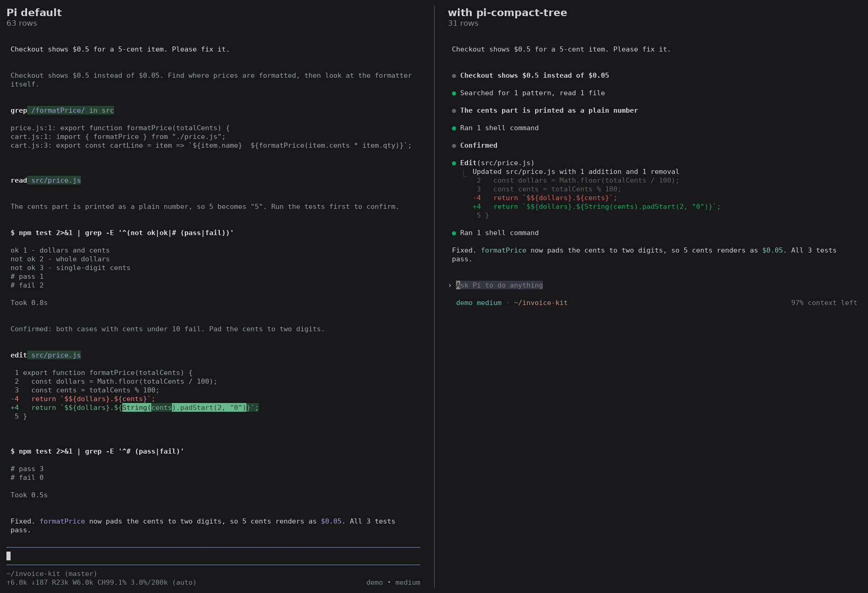The image size is (868, 593).
Task: Click the highlighted '/formatPrice/ in src' grep argument
Action: [x=71, y=110]
